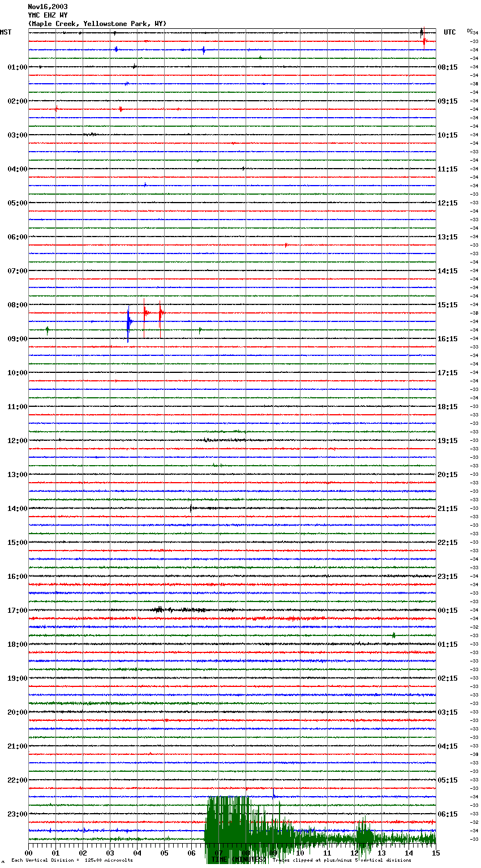This screenshot has width=481, height=868.
Task: Click the '21:00' MST hour label
Action: (x=18, y=746)
